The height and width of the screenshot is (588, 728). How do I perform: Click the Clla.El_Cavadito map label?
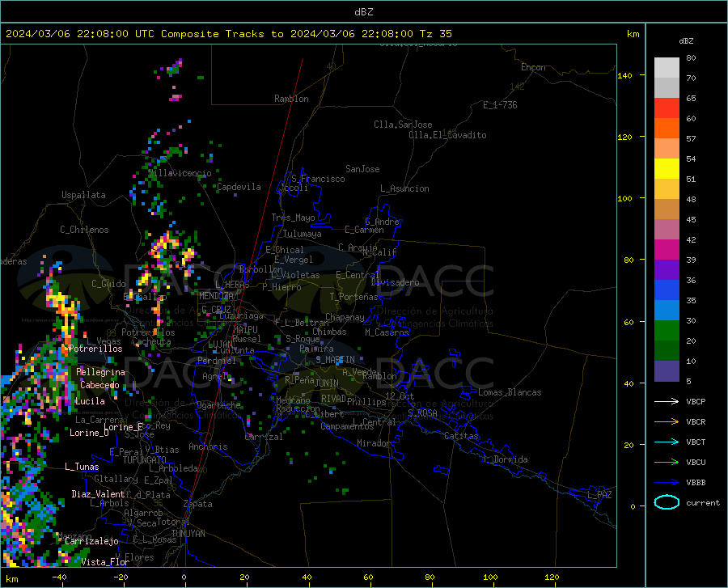coord(447,135)
